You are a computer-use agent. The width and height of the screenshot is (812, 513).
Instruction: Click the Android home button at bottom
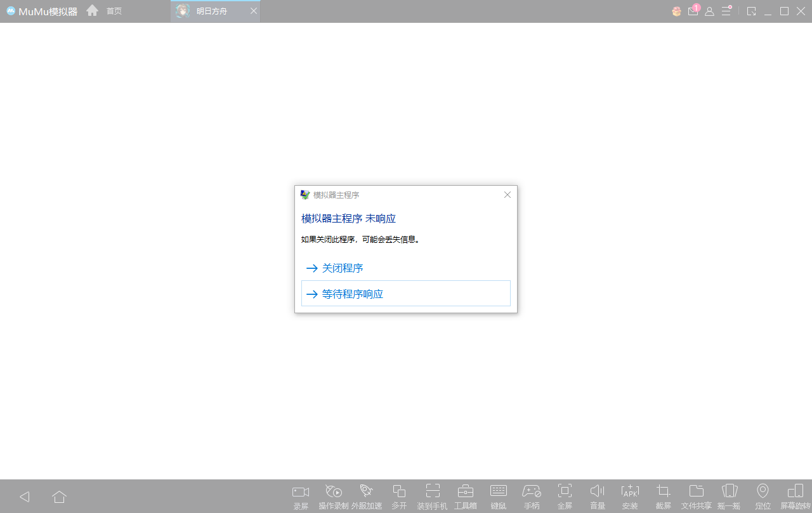(x=60, y=497)
